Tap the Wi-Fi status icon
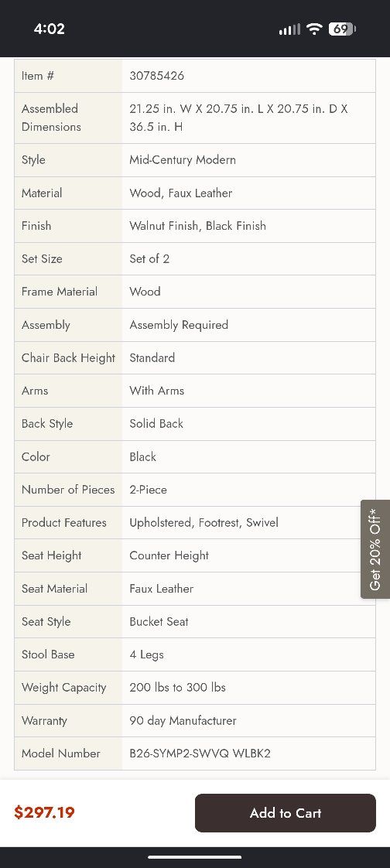This screenshot has height=868, width=390. pyautogui.click(x=314, y=29)
